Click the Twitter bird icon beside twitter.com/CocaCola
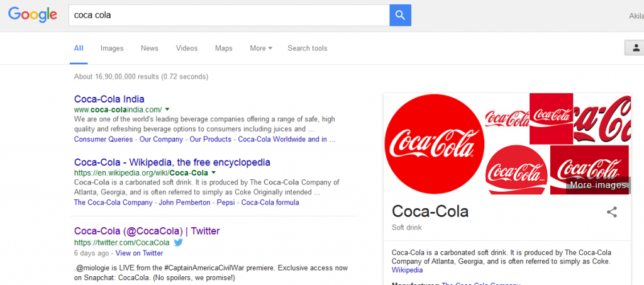Screen dimensions: 644x285 [178, 242]
